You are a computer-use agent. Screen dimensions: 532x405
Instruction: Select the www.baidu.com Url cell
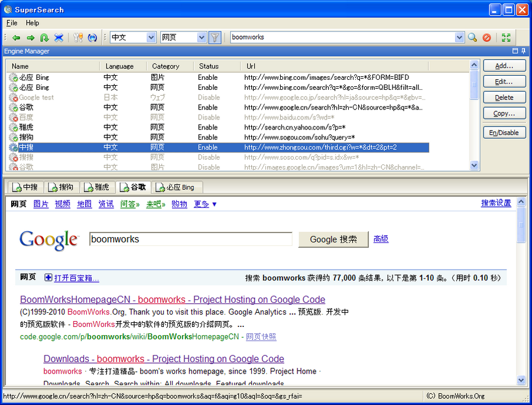click(289, 118)
